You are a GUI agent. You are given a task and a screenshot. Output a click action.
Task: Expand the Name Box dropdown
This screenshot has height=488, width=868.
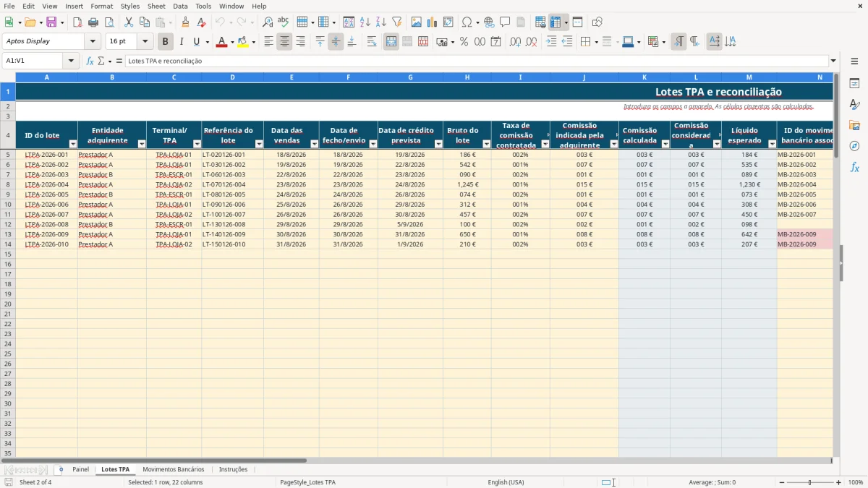click(x=71, y=61)
